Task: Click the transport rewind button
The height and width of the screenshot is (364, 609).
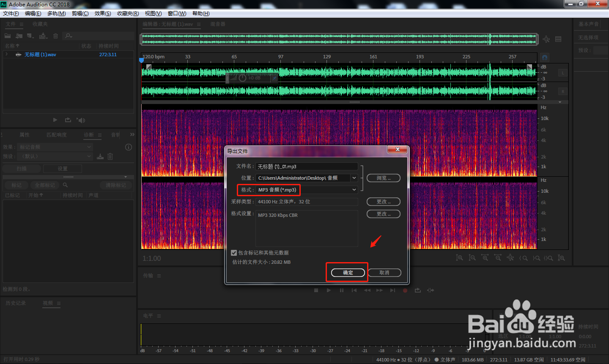Action: click(x=367, y=290)
